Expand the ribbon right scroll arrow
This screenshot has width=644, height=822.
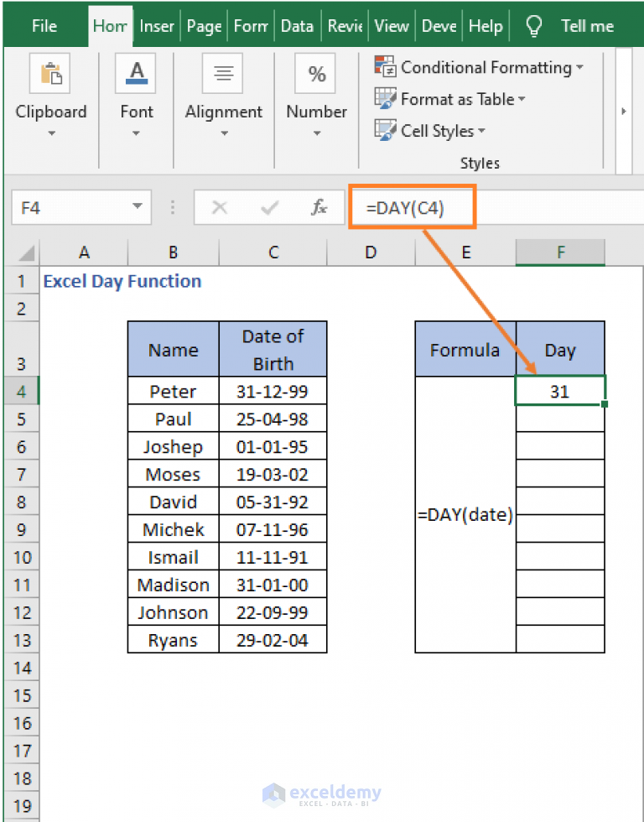pyautogui.click(x=624, y=111)
